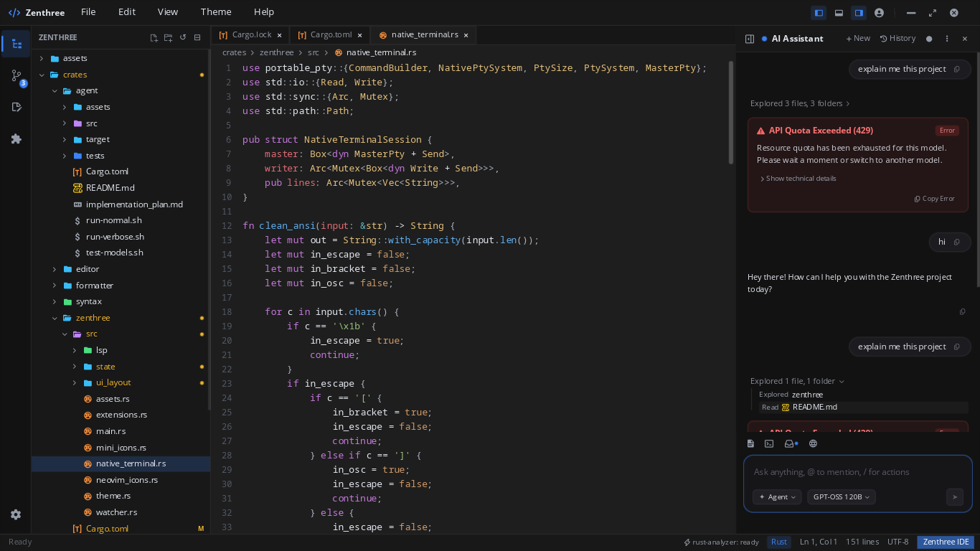Viewport: 980px width, 551px height.
Task: Start a New AI chat
Action: tap(858, 39)
